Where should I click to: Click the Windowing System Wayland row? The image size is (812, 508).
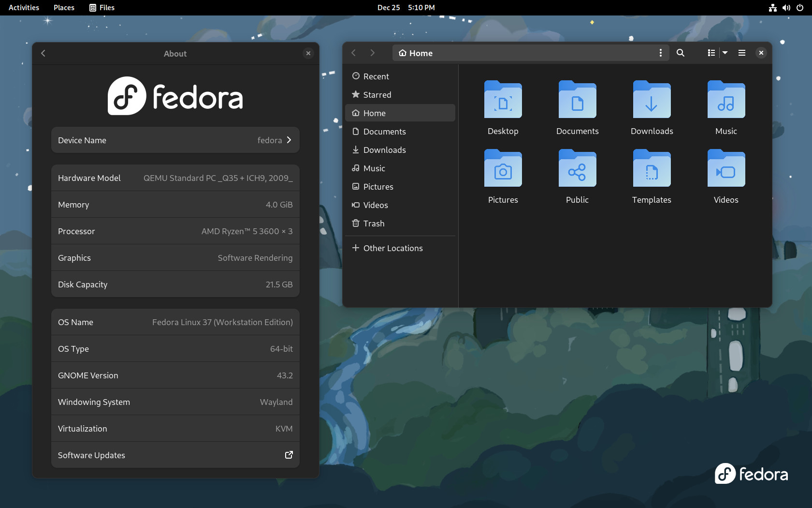(175, 402)
